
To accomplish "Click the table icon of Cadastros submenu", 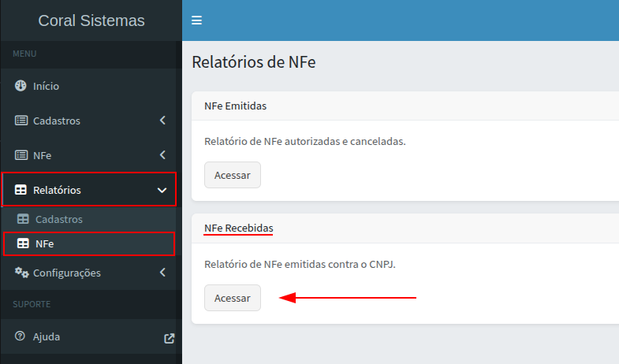I will click(x=24, y=219).
